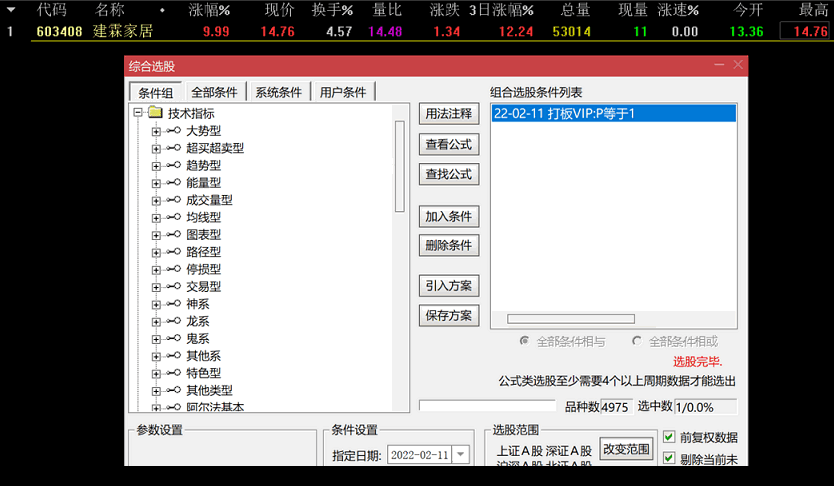Click the 查找公式 button

449,174
